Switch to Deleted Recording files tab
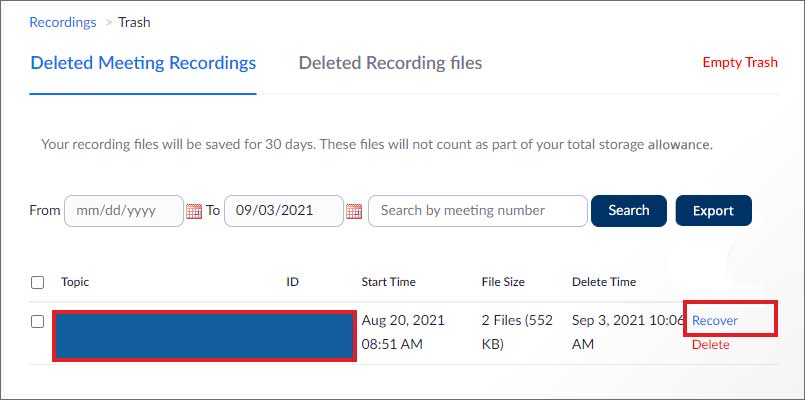 [x=390, y=63]
